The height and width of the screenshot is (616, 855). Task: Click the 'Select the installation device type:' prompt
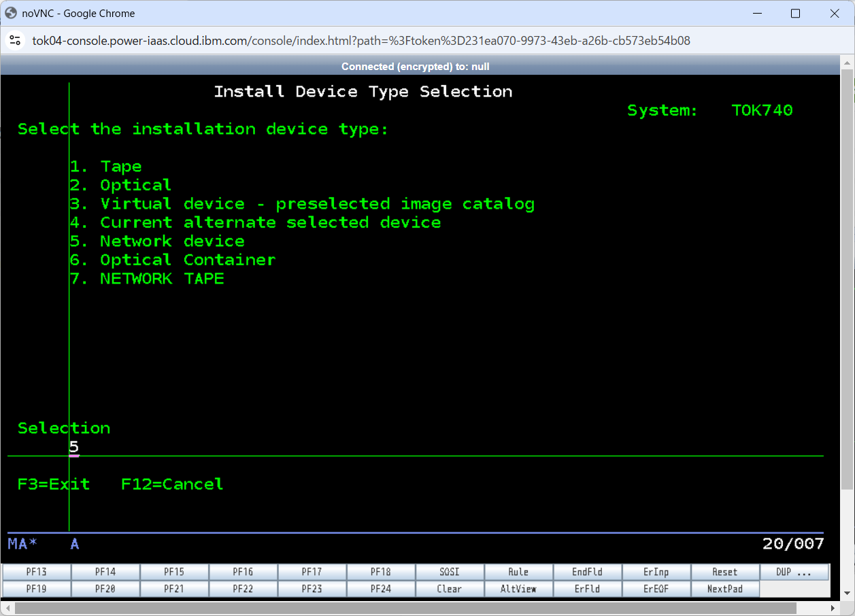[x=203, y=129]
